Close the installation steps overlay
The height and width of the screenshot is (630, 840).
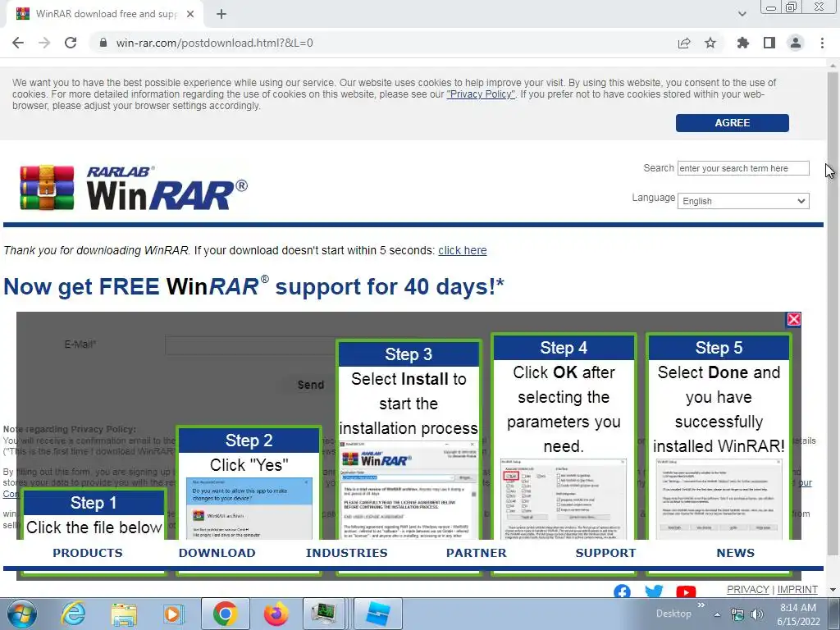pos(793,319)
